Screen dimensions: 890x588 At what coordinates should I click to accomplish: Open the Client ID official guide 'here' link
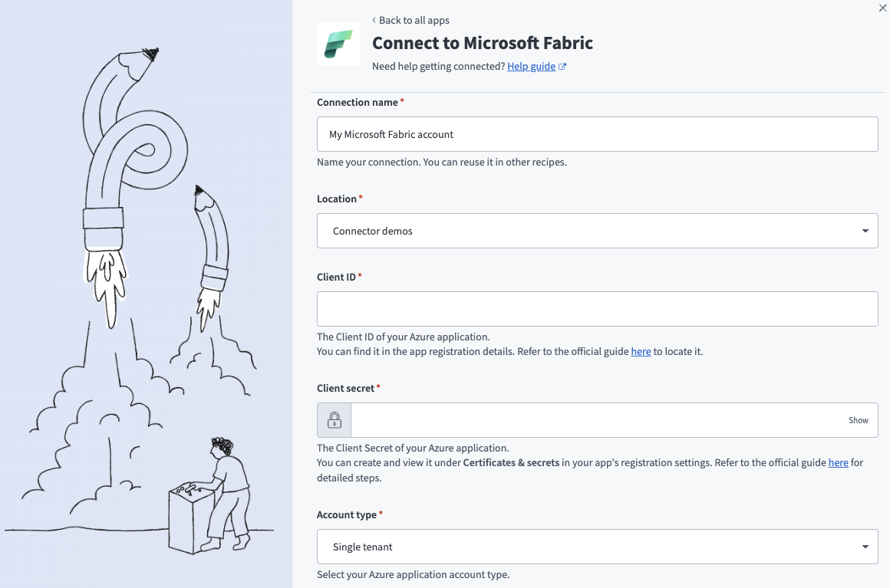coord(641,351)
